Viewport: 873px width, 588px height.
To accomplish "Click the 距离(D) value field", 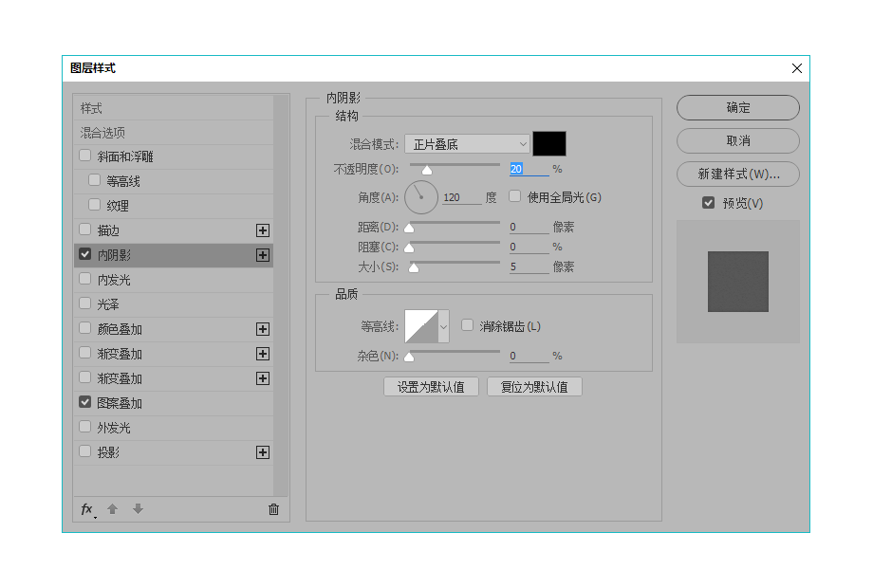I will pos(529,227).
